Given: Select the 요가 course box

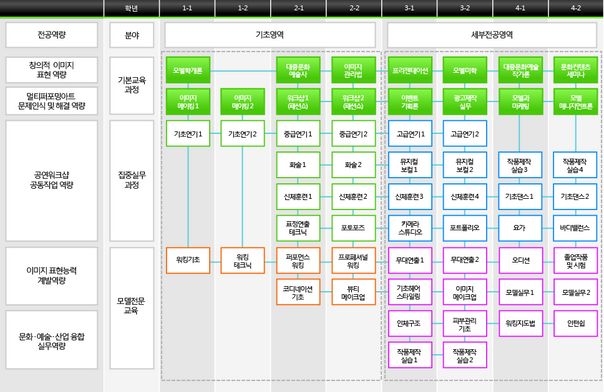Looking at the screenshot, I should click(x=520, y=228).
